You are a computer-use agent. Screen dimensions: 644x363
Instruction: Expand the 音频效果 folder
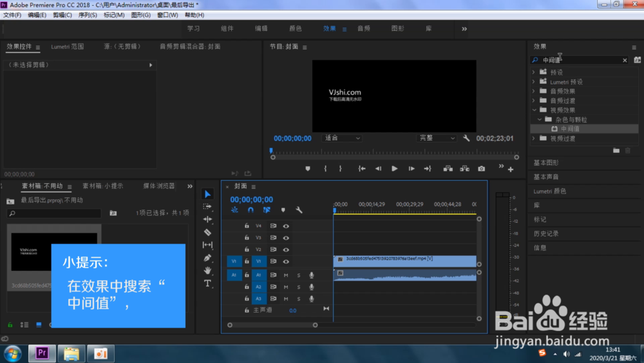[x=533, y=91]
